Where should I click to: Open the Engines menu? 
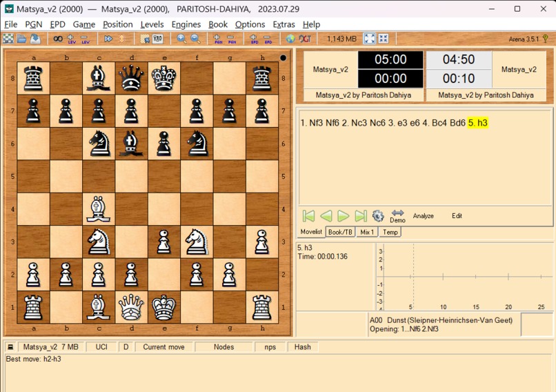(x=186, y=24)
